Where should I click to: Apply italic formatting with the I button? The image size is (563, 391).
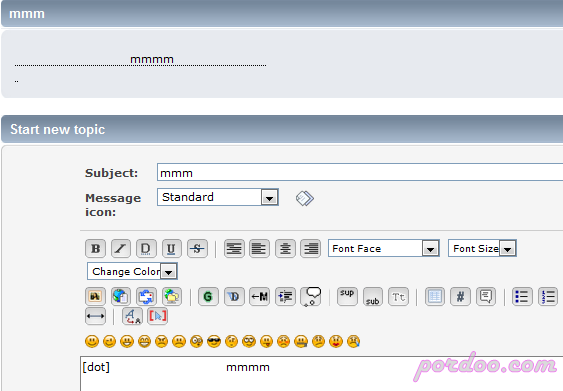121,248
